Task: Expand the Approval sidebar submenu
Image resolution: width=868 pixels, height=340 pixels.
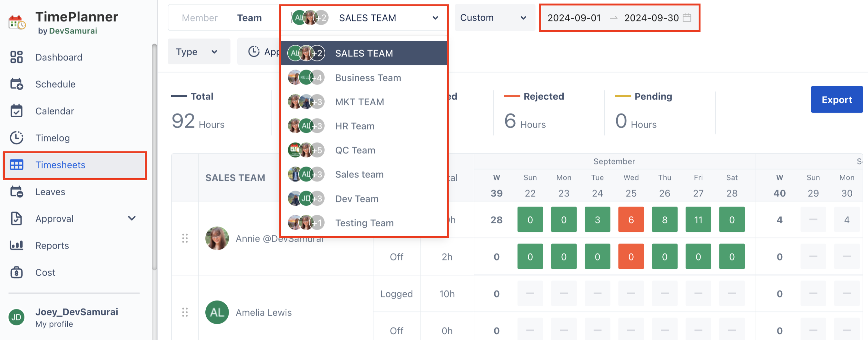Action: coord(132,219)
